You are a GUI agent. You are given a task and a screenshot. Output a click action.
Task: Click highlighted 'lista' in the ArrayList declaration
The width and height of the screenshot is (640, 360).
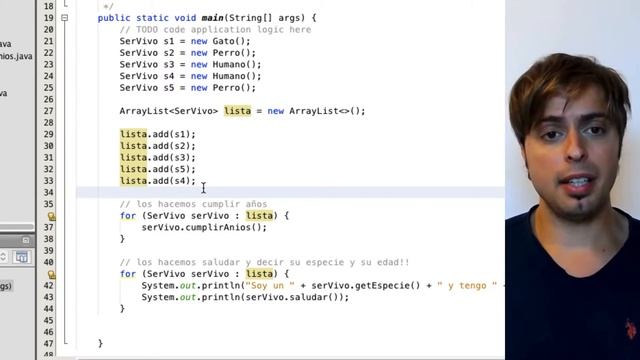point(238,111)
